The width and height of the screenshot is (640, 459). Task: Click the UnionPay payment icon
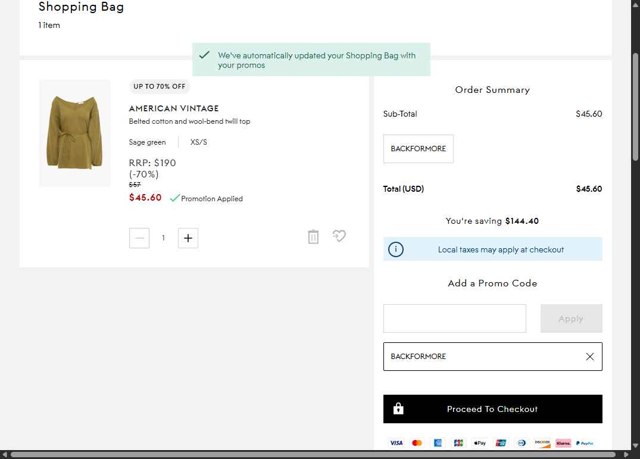[x=501, y=443]
